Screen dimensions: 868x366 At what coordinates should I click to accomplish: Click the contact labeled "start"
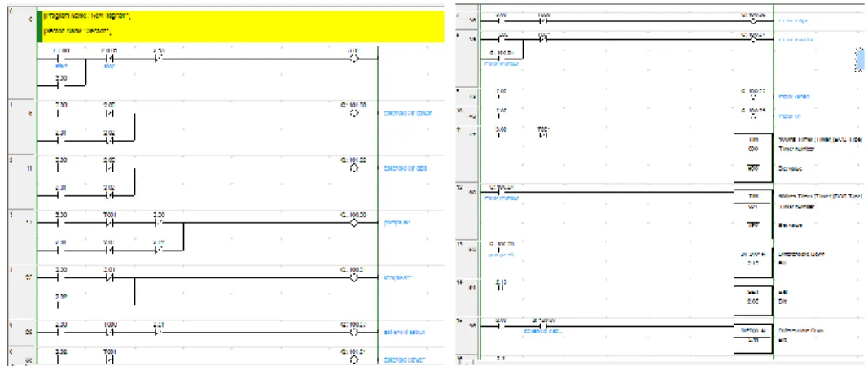(59, 59)
